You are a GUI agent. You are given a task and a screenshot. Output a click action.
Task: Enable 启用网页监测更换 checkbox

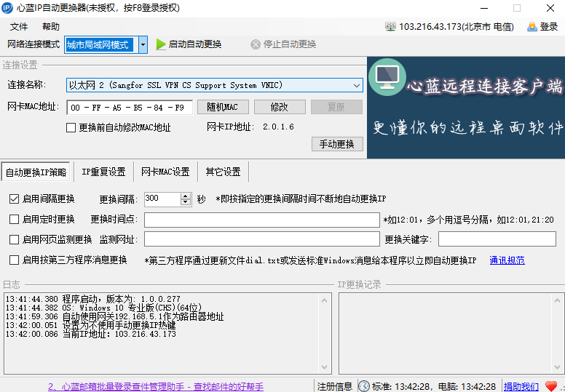14,239
